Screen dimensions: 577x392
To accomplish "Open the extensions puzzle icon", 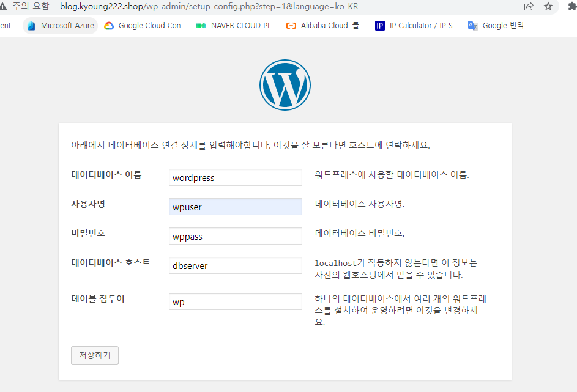I will click(572, 6).
